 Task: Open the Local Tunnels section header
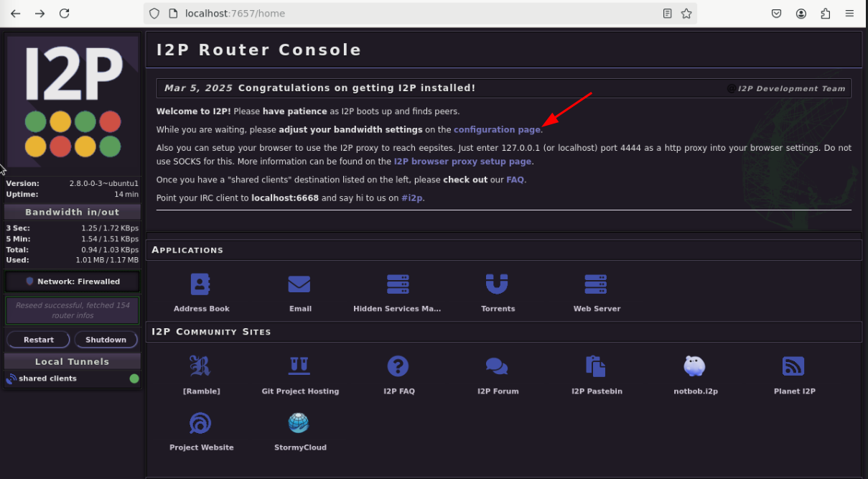pyautogui.click(x=73, y=361)
